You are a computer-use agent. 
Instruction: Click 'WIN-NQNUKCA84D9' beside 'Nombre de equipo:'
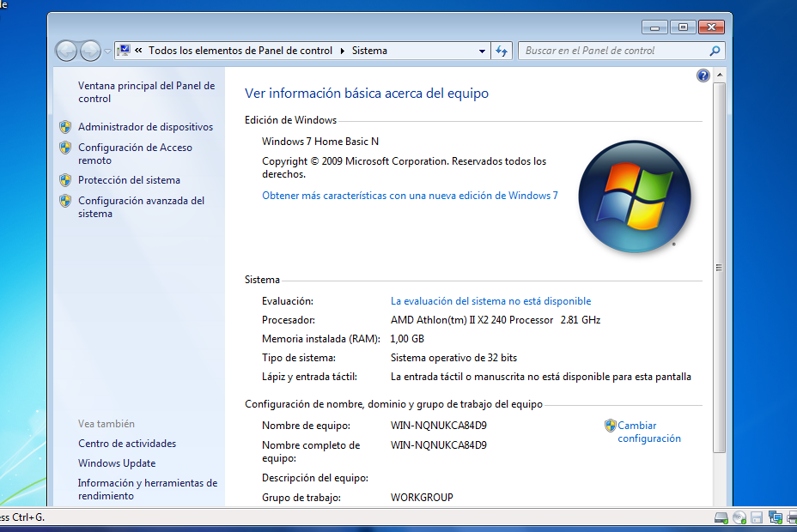(439, 426)
